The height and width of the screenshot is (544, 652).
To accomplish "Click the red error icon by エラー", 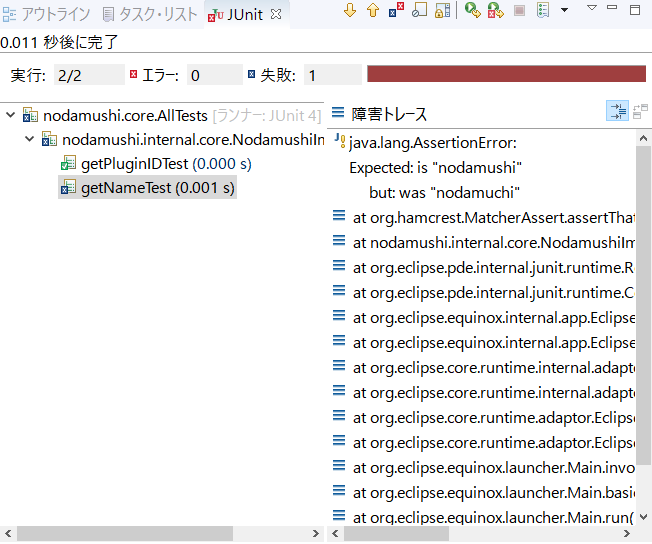I will click(x=133, y=74).
